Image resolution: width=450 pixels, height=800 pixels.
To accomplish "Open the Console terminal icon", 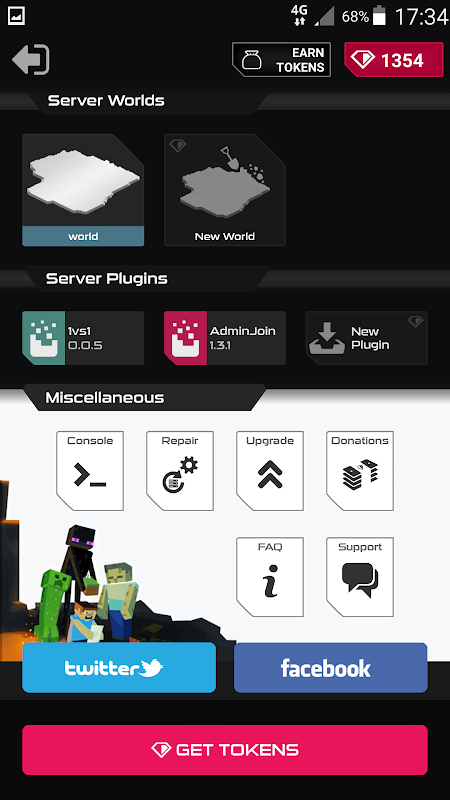I will pyautogui.click(x=90, y=470).
